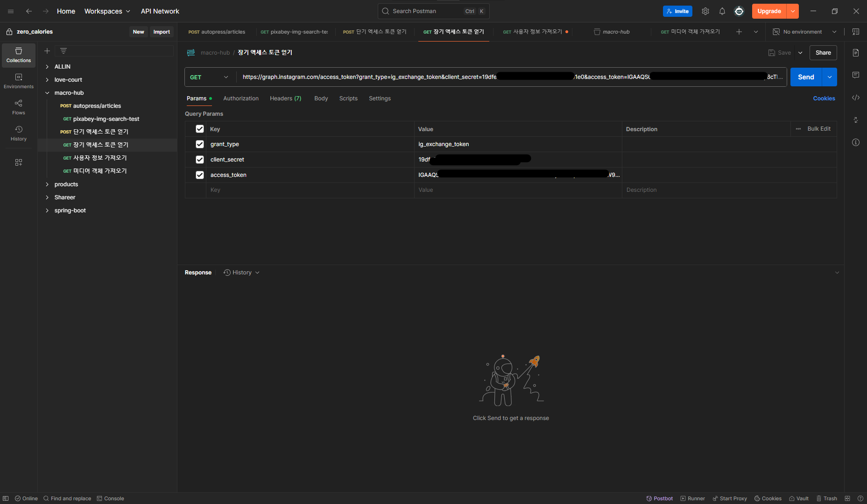867x504 pixels.
Task: Open the environment quick look icon
Action: (856, 32)
